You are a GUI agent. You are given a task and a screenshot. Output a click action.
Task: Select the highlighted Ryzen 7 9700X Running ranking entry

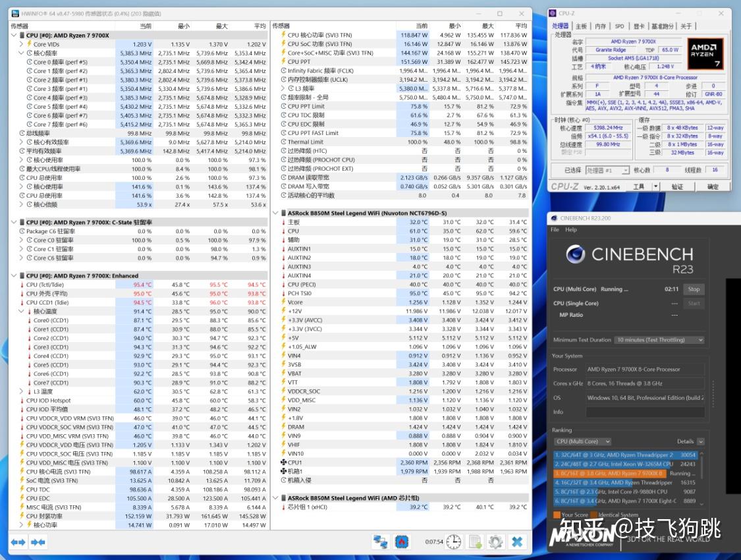click(x=625, y=474)
